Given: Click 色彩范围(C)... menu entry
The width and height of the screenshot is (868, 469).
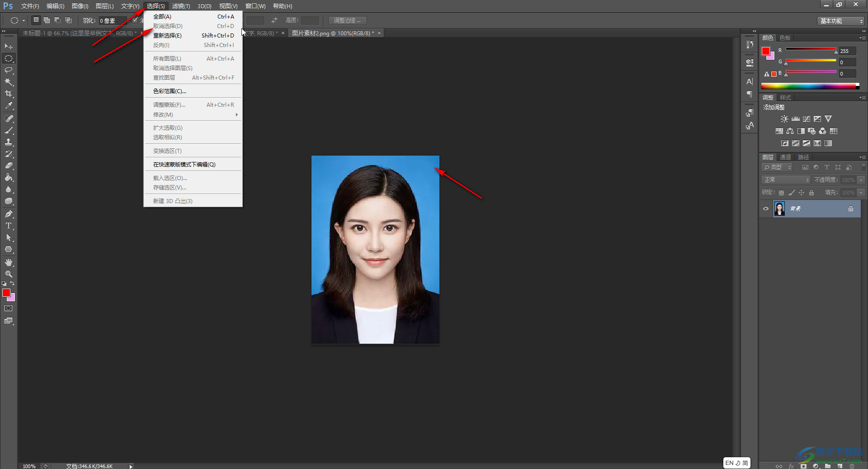Looking at the screenshot, I should point(170,91).
